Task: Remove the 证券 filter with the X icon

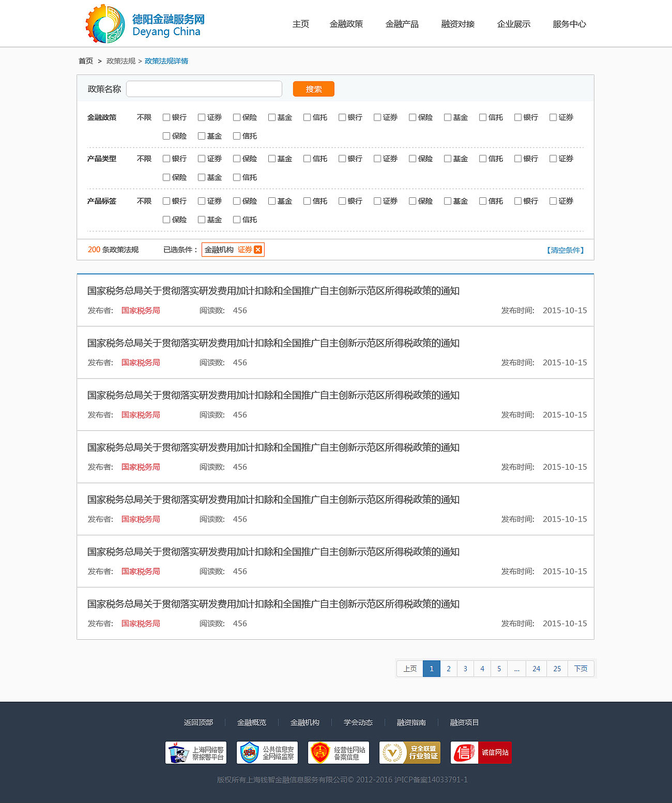Action: point(258,250)
